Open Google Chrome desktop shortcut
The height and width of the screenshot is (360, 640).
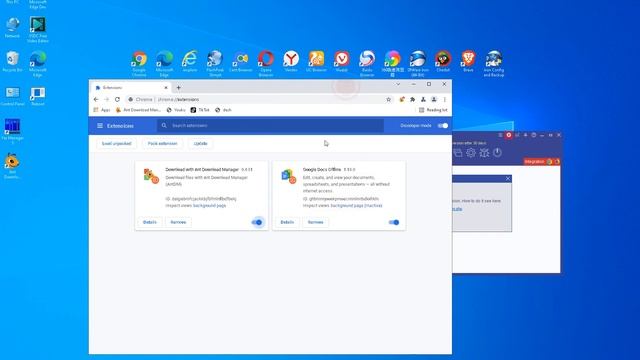[x=139, y=63]
